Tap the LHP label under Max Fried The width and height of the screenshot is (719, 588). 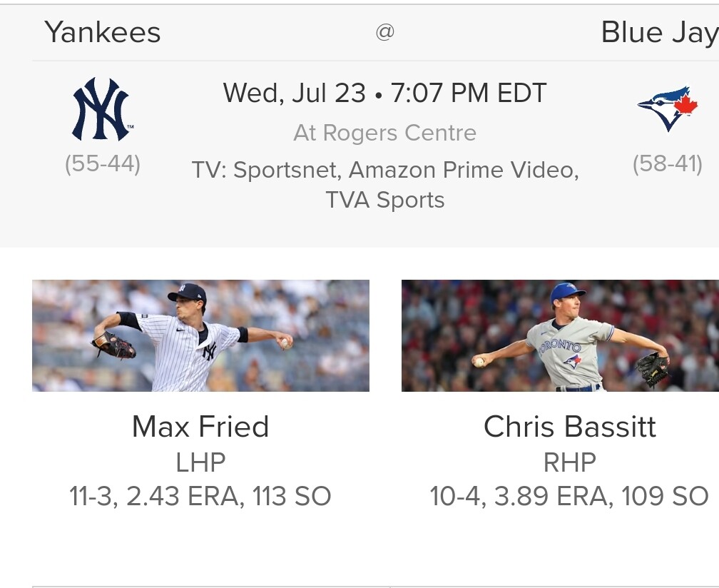click(x=201, y=462)
